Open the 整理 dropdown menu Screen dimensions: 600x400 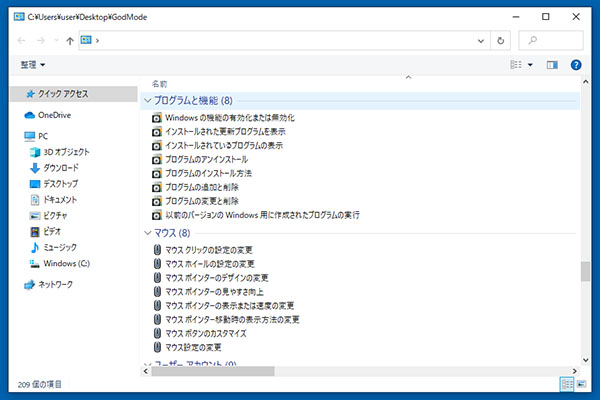click(33, 65)
